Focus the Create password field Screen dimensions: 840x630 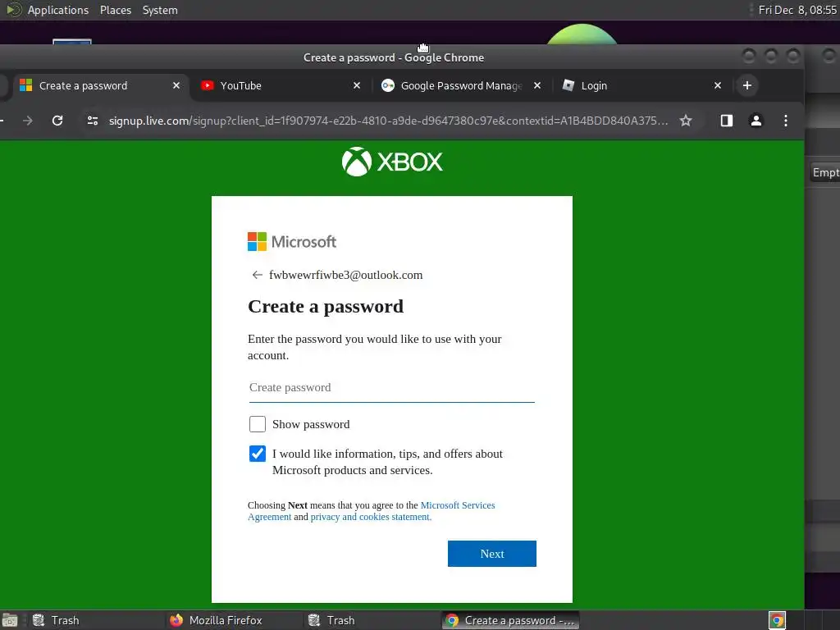coord(391,387)
